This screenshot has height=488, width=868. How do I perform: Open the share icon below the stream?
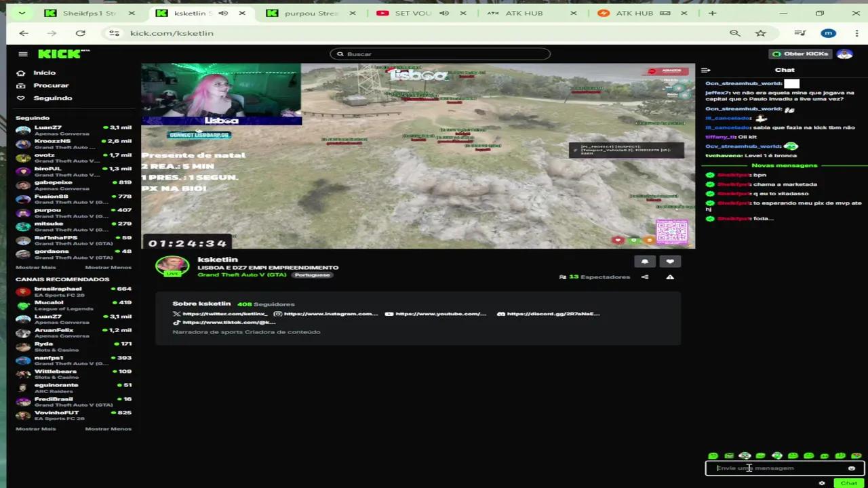click(644, 277)
